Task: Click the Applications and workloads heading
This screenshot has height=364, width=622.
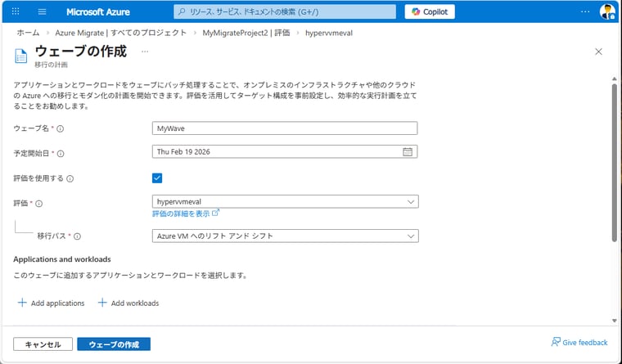Action: (62, 259)
